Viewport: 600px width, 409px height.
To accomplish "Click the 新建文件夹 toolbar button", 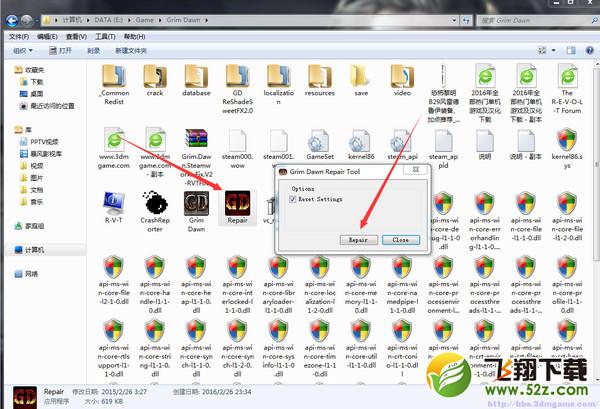I will [x=131, y=51].
